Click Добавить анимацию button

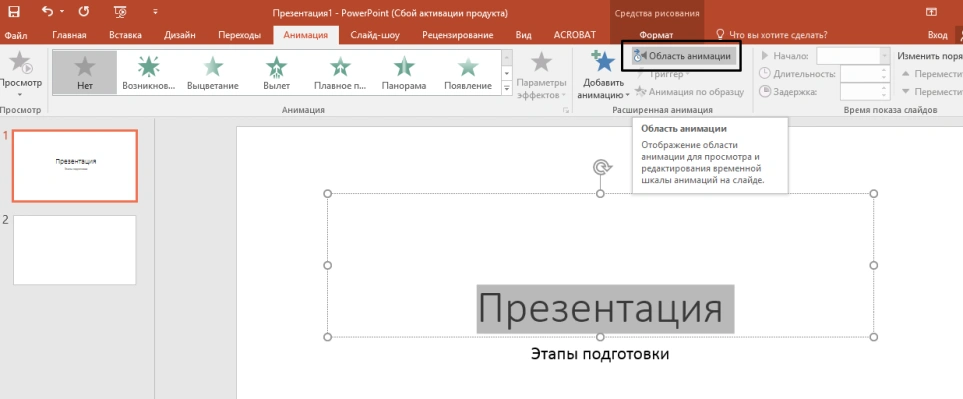(x=604, y=76)
